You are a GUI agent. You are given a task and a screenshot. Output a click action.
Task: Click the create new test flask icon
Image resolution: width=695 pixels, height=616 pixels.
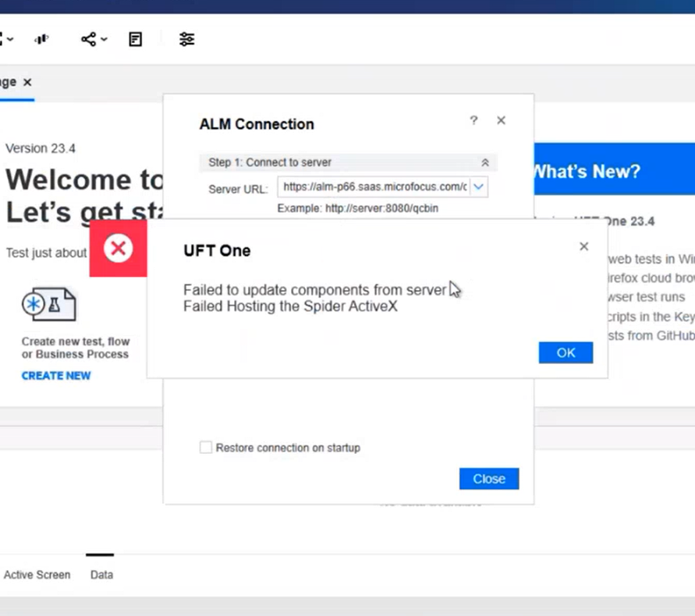pyautogui.click(x=49, y=305)
